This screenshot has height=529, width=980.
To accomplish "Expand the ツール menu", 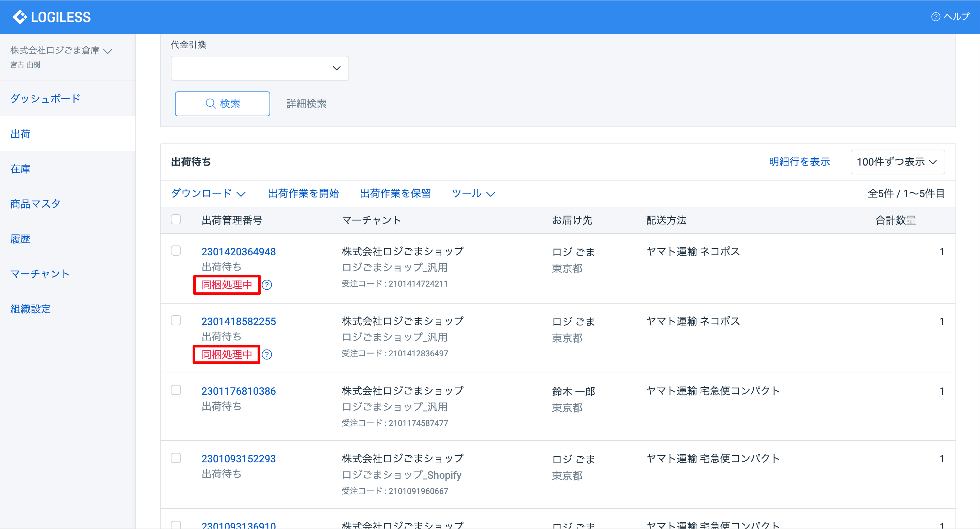I will click(x=473, y=193).
